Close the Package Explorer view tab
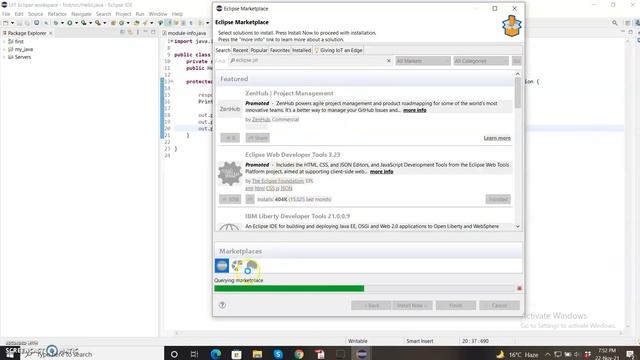 pos(51,33)
